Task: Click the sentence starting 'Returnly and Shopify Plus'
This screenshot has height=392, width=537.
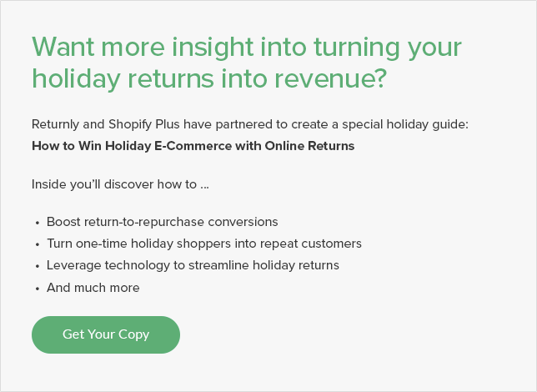Action: pos(250,124)
